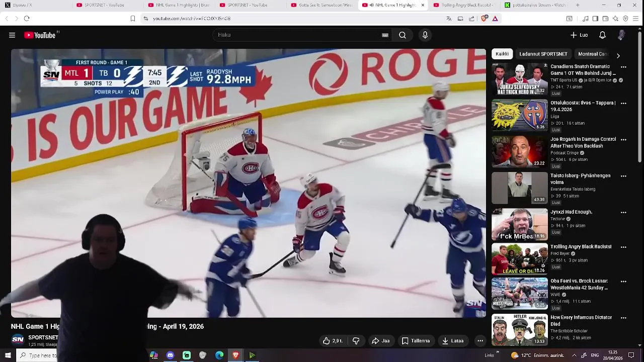The height and width of the screenshot is (362, 644).
Task: Open a new browser tab
Action: click(x=578, y=5)
